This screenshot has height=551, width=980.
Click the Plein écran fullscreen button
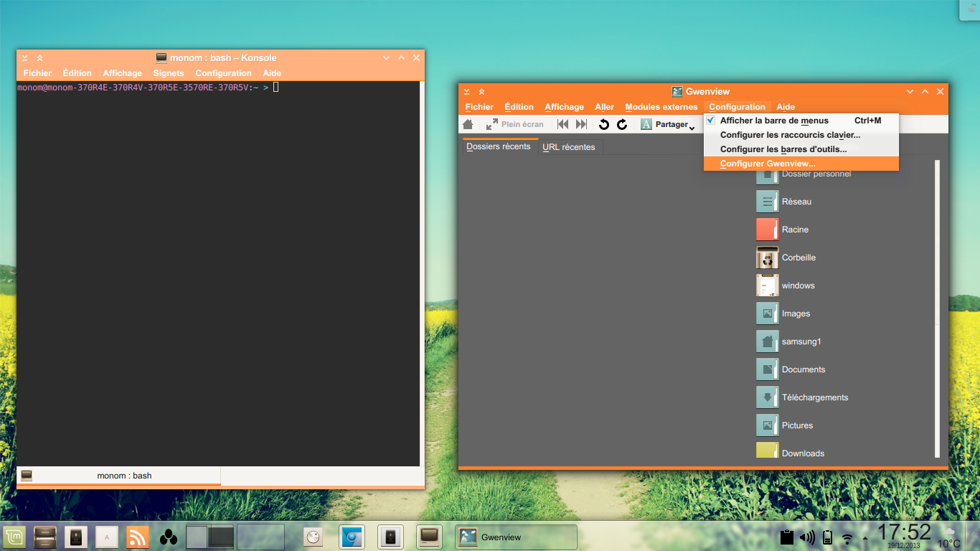click(x=515, y=124)
